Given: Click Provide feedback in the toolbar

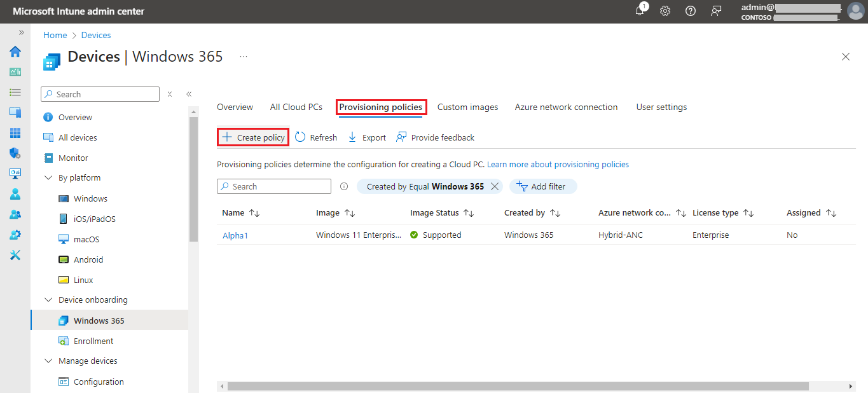Looking at the screenshot, I should pyautogui.click(x=435, y=137).
